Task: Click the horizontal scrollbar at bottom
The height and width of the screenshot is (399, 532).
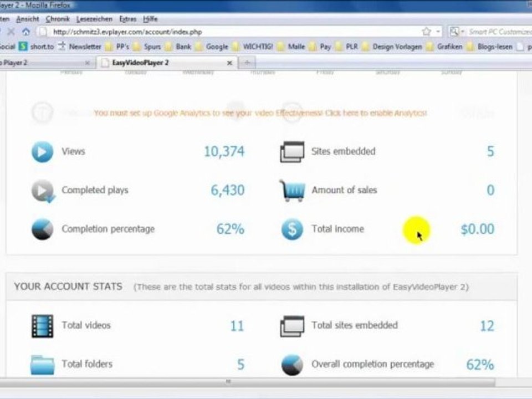Action: point(248,382)
